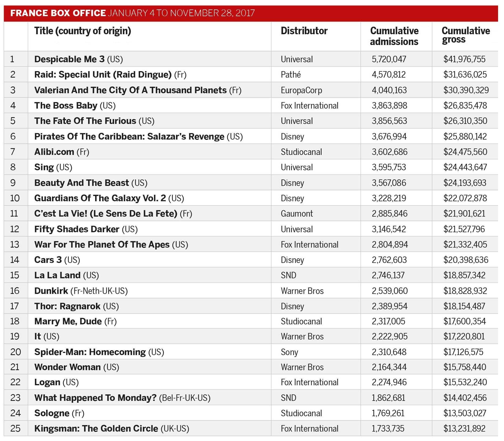
Task: Click the 'Pathé' distributor cell
Action: (291, 74)
